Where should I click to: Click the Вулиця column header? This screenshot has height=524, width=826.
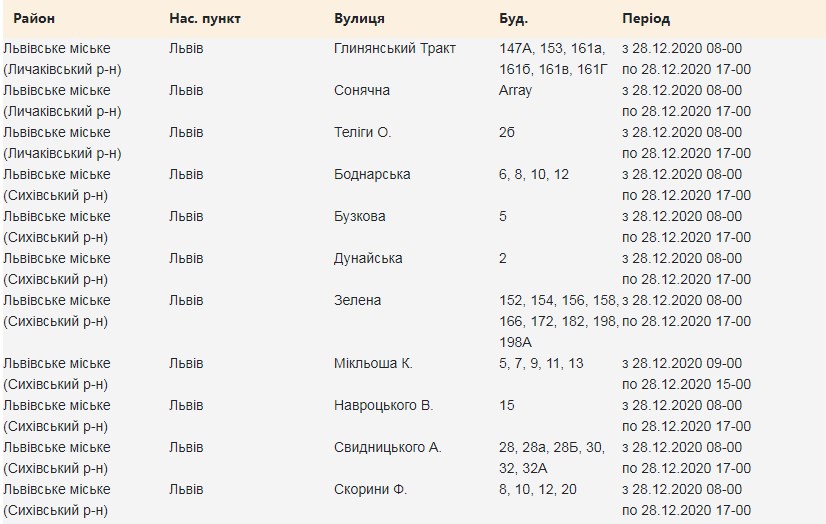[x=359, y=19]
